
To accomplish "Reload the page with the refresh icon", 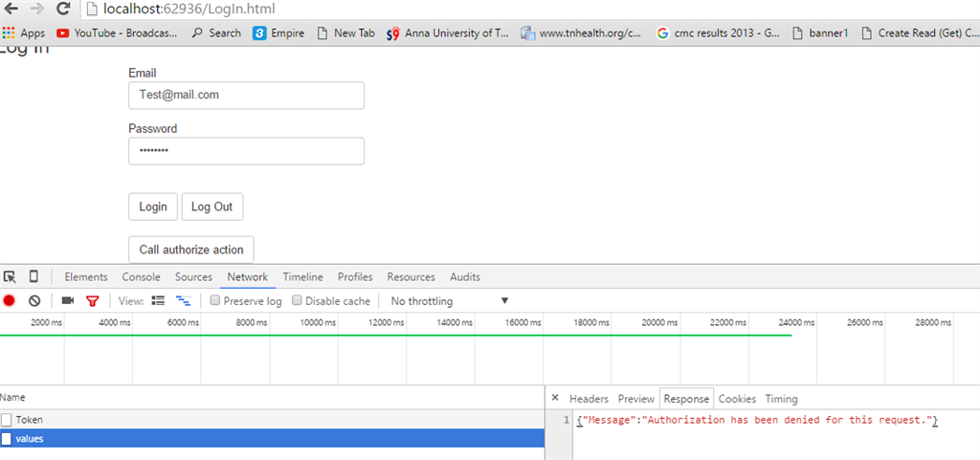I will click(x=62, y=9).
